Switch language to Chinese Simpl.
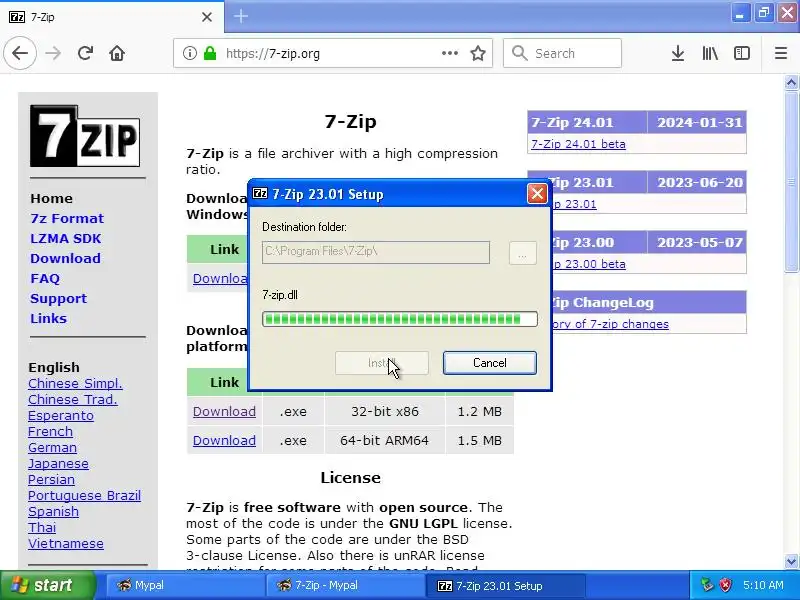Screen dimensions: 800x600 [x=75, y=384]
